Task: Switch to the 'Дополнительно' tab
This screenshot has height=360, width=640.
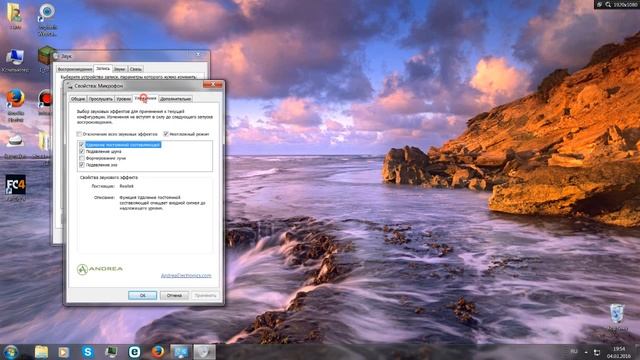Action: pos(176,99)
